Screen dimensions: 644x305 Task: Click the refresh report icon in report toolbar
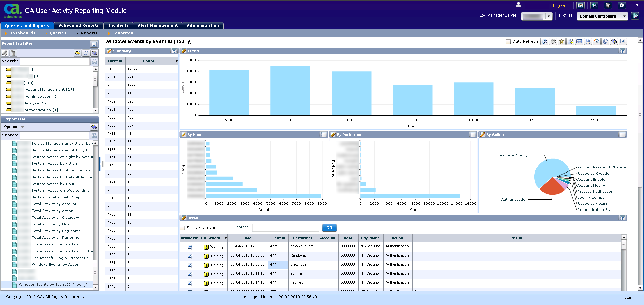605,41
